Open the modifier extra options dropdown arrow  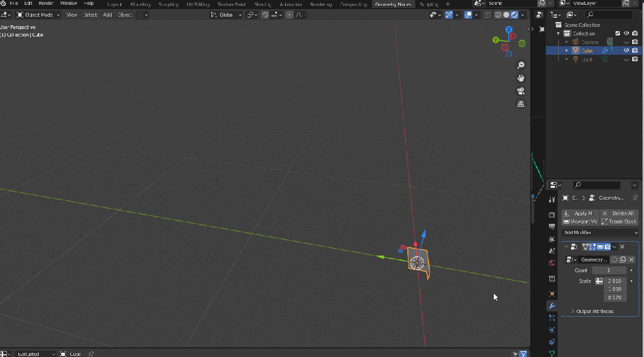[614, 246]
